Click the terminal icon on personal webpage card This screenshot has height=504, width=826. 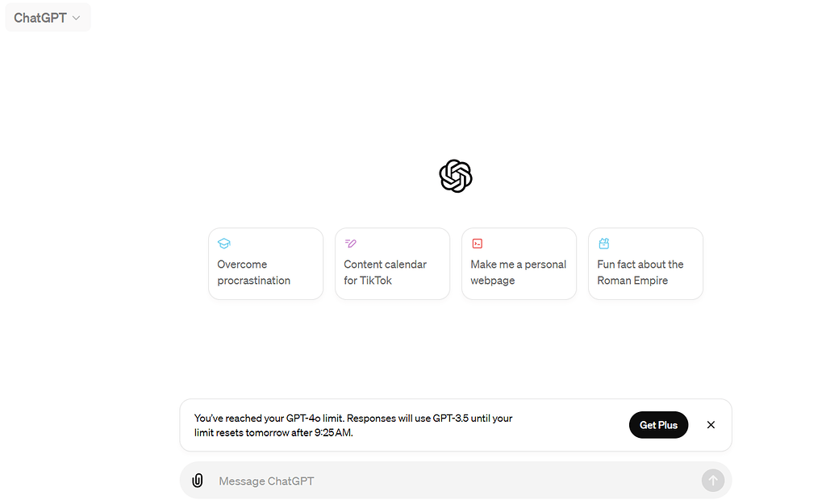point(478,243)
